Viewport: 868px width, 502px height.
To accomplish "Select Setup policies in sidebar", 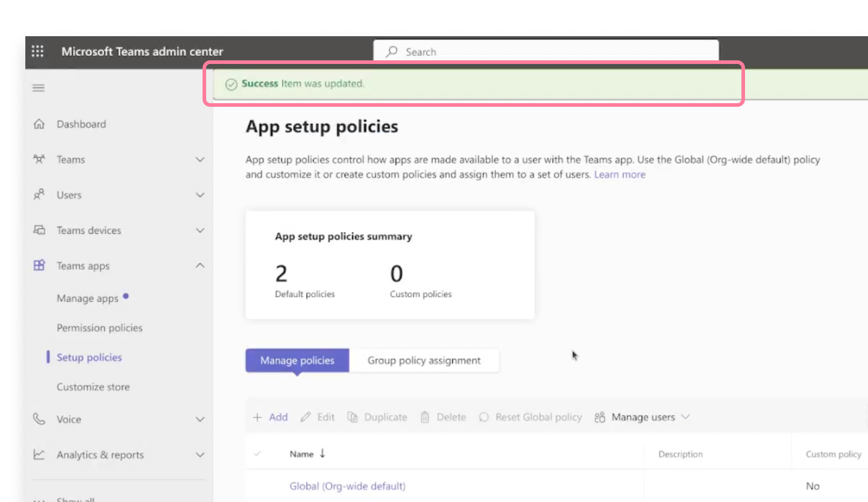I will click(x=89, y=357).
